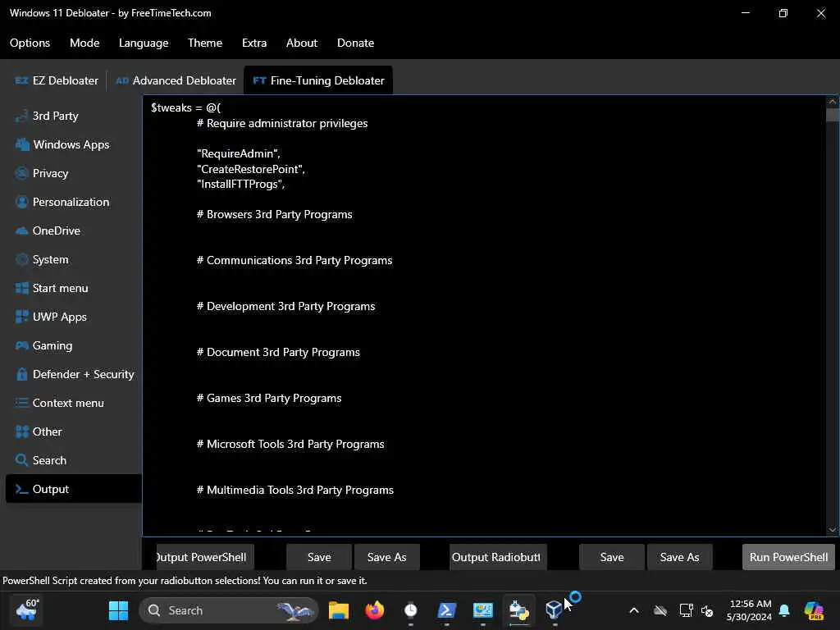Open the OneDrive cloud icon

pyautogui.click(x=22, y=231)
